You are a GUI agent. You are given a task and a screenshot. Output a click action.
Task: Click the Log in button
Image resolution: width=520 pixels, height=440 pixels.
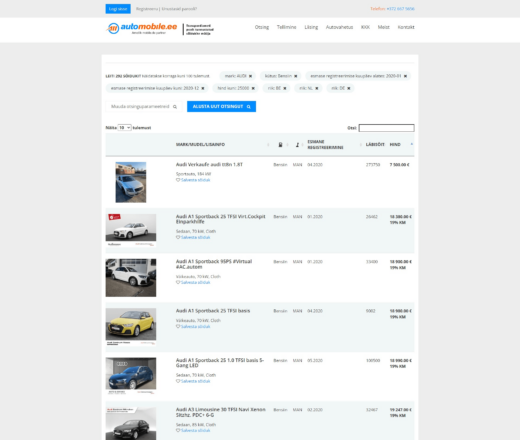click(118, 9)
